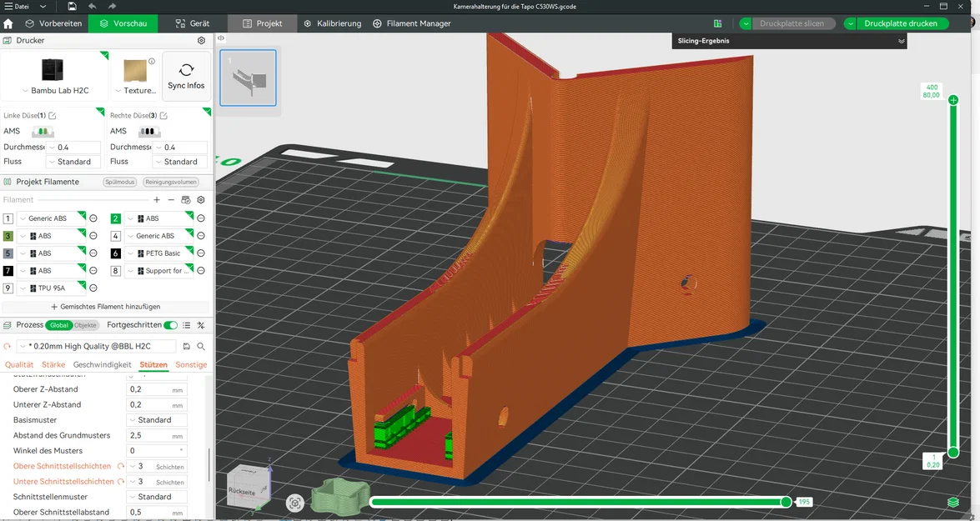Reset the modified process preset icon

pos(8,346)
